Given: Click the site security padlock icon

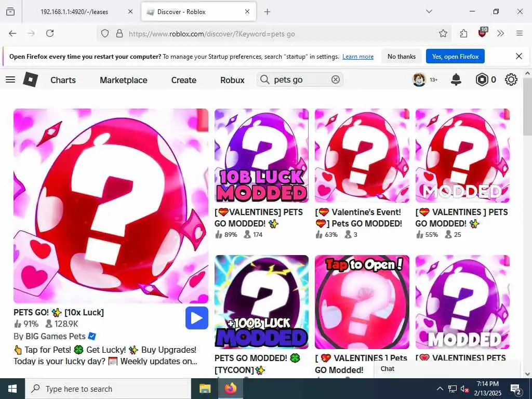Looking at the screenshot, I should click(x=119, y=33).
